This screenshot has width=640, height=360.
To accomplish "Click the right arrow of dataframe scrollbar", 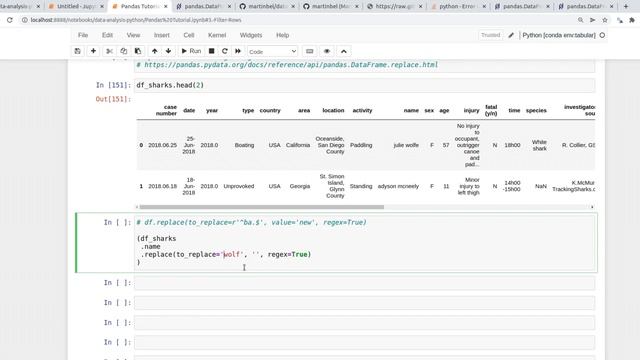I will [x=592, y=207].
